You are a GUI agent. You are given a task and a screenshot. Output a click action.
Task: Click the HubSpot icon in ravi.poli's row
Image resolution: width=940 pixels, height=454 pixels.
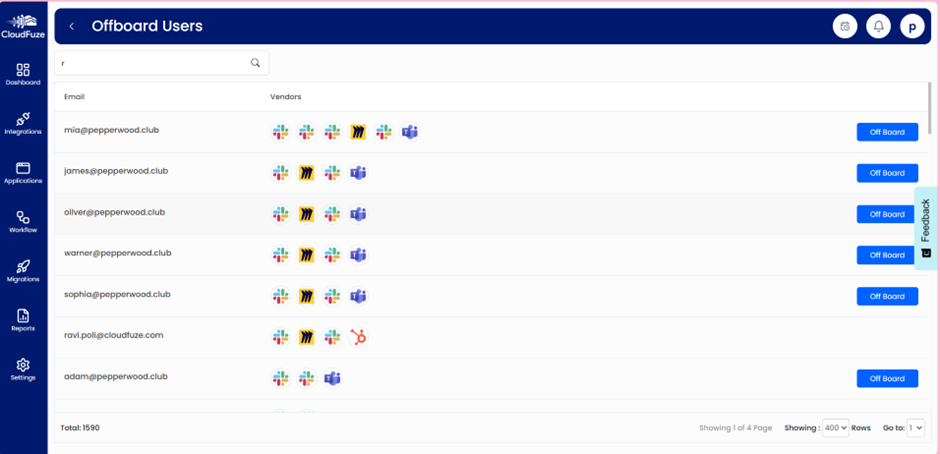pos(358,338)
